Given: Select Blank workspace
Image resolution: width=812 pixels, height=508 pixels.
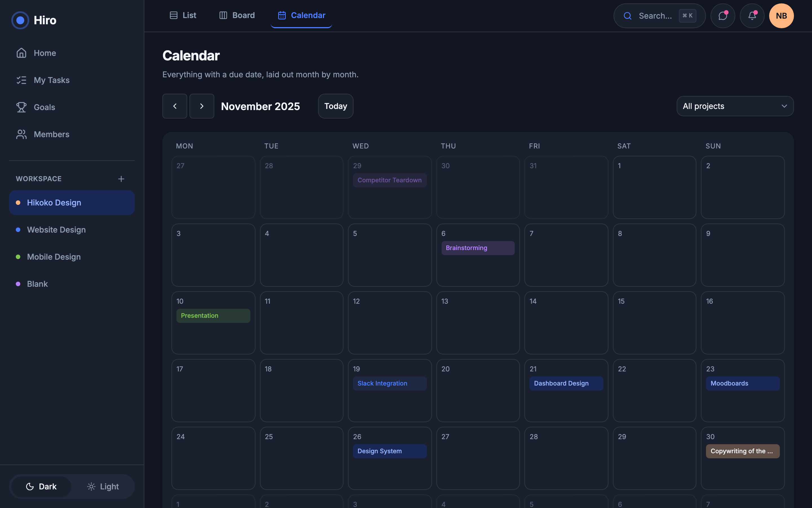Looking at the screenshot, I should click(x=72, y=284).
